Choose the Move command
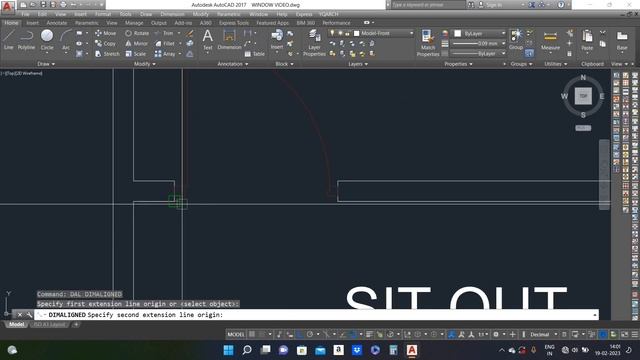Image resolution: width=640 pixels, height=360 pixels. pyautogui.click(x=106, y=33)
